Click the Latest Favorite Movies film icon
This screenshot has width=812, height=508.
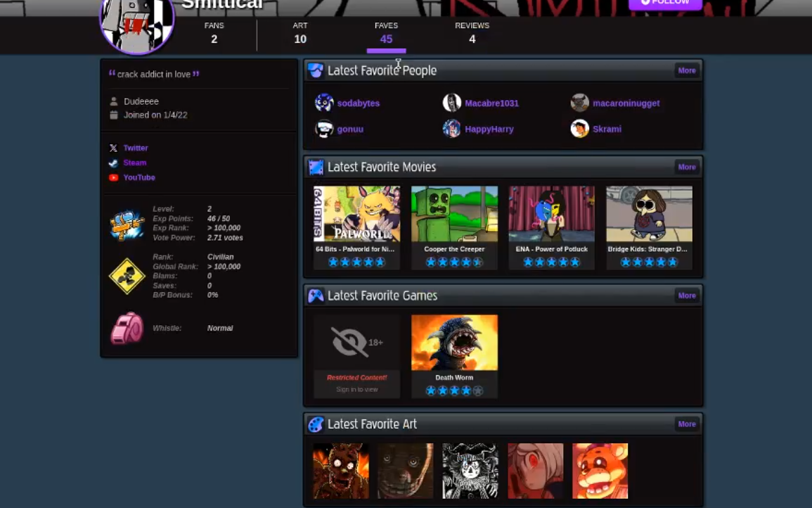click(x=316, y=167)
